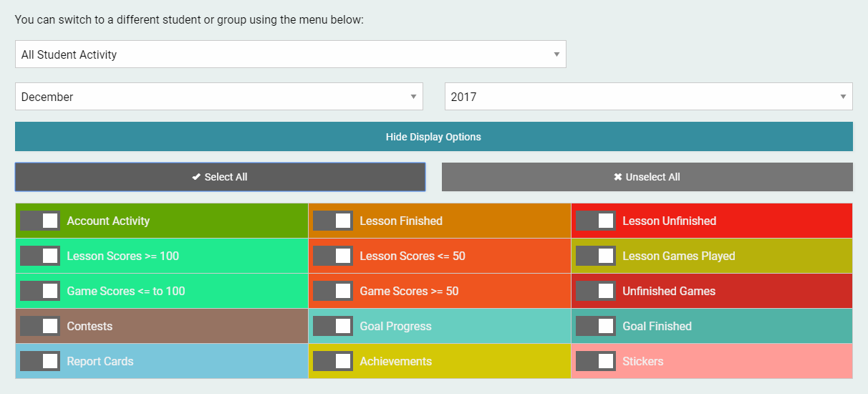
Task: Switch off Lesson Games Played toggle
Action: (596, 256)
